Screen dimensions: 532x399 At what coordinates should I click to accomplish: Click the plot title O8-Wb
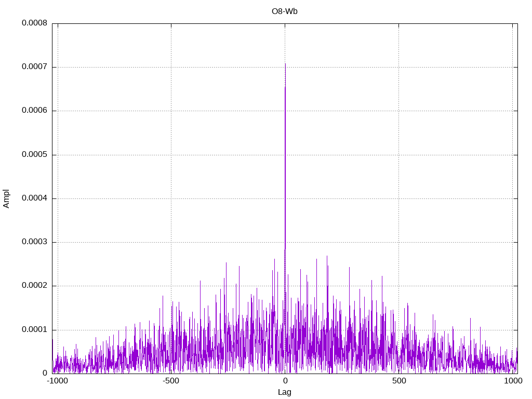click(x=284, y=11)
